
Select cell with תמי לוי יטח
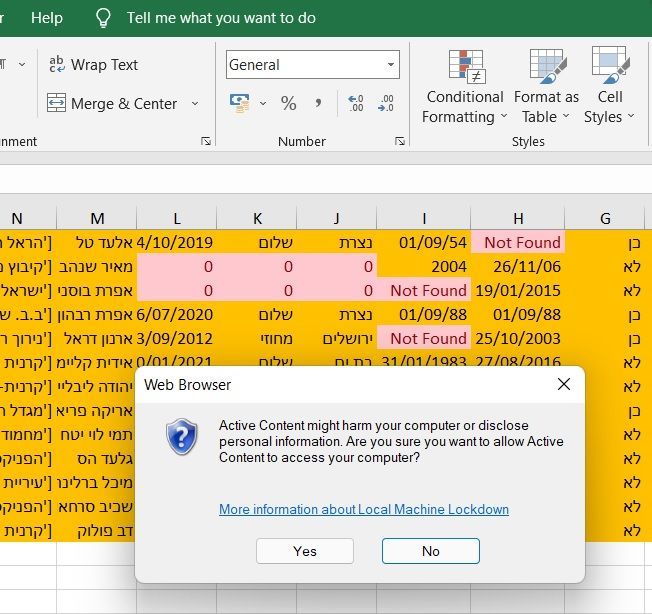97,434
